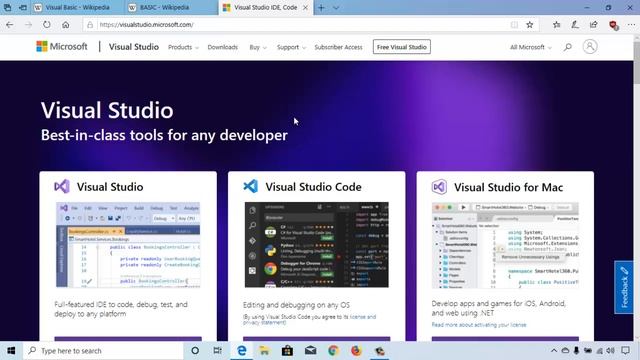Click the taskbar Type here to search box
The image size is (640, 360).
pyautogui.click(x=103, y=351)
